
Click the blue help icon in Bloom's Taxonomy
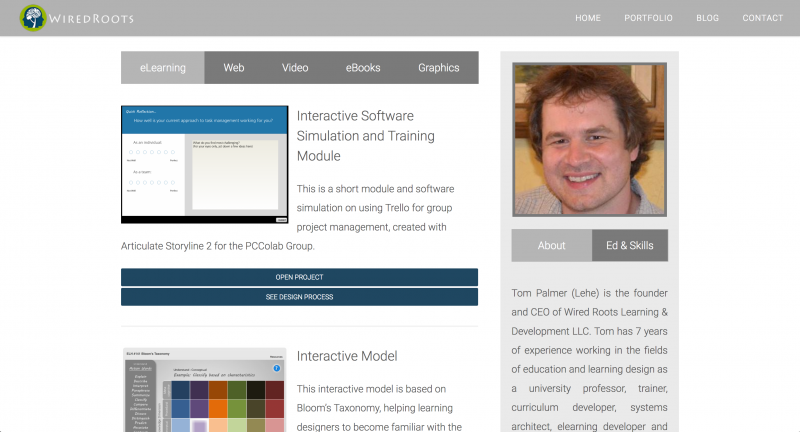point(277,368)
